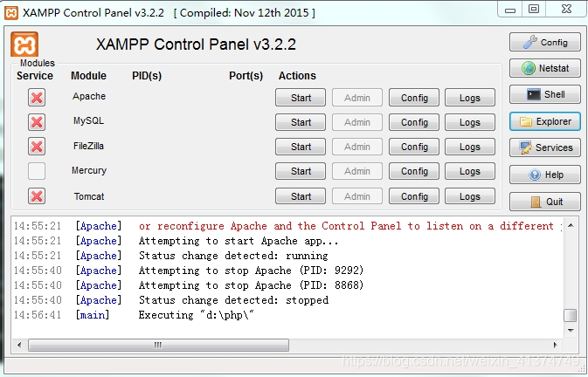588x377 pixels.
Task: Toggle Apache service install checkbox
Action: pos(37,98)
